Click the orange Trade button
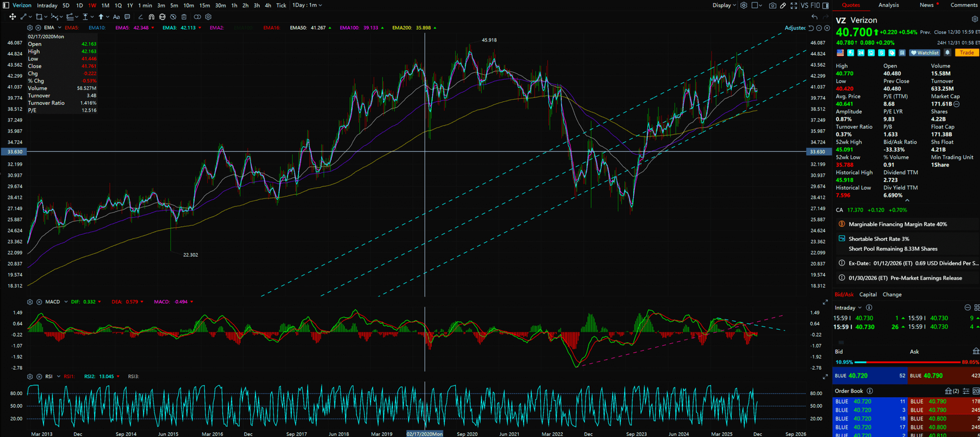 [x=967, y=53]
